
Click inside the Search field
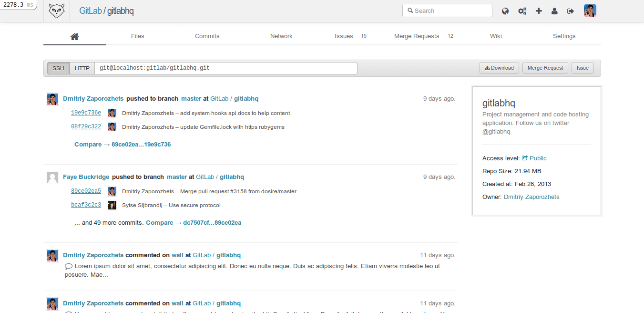447,10
